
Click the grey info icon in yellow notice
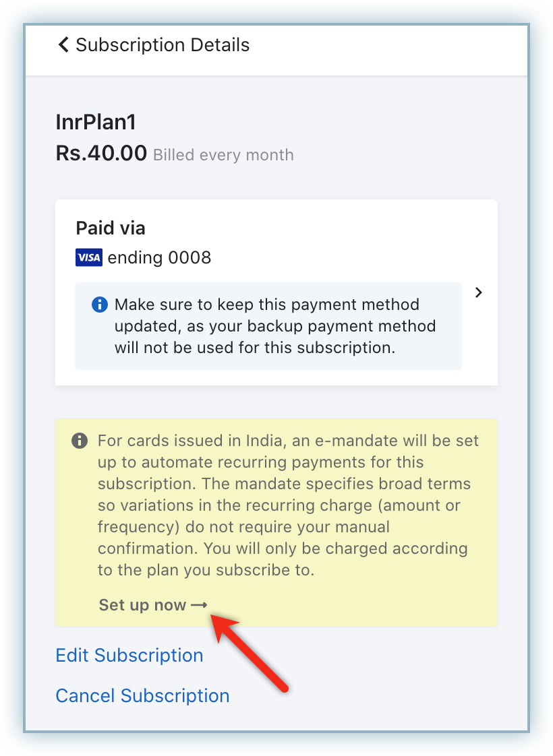click(80, 441)
